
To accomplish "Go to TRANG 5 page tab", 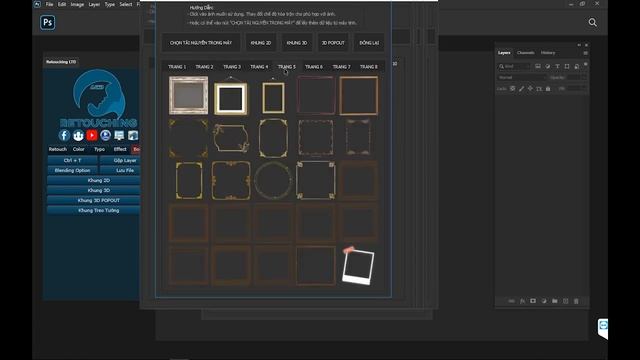I will click(x=287, y=67).
